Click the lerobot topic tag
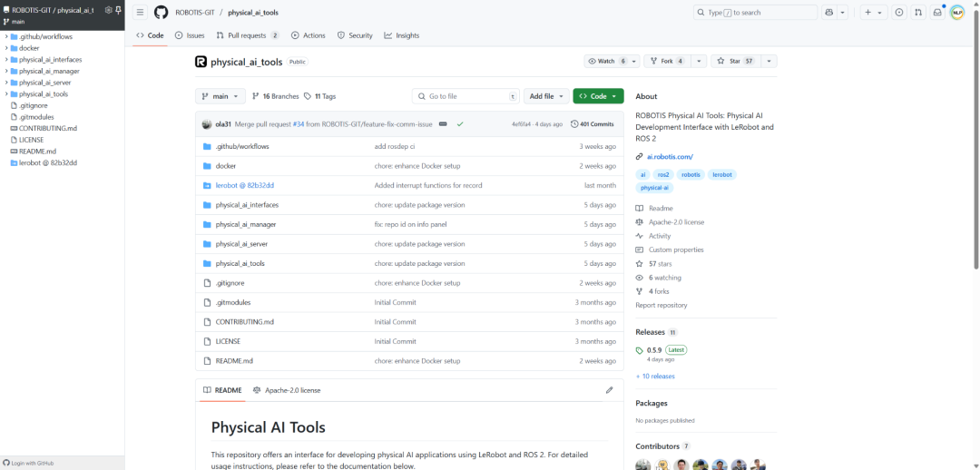Viewport: 980px width, 470px height. point(722,175)
